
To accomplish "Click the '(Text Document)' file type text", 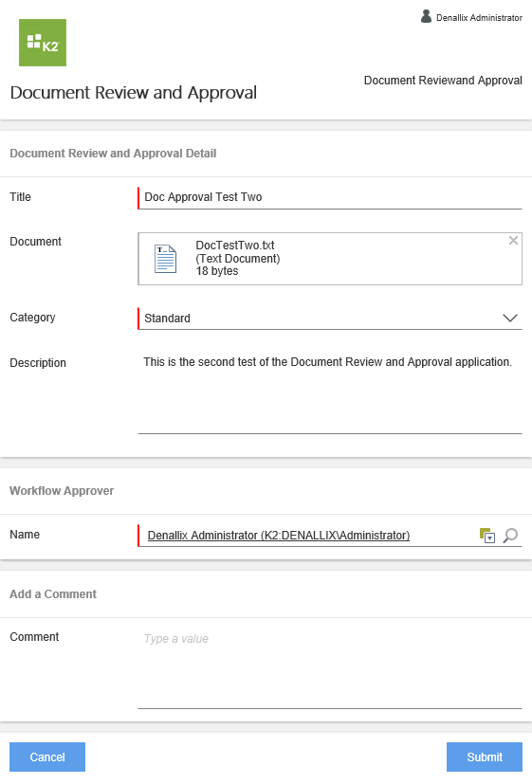I will tap(237, 259).
